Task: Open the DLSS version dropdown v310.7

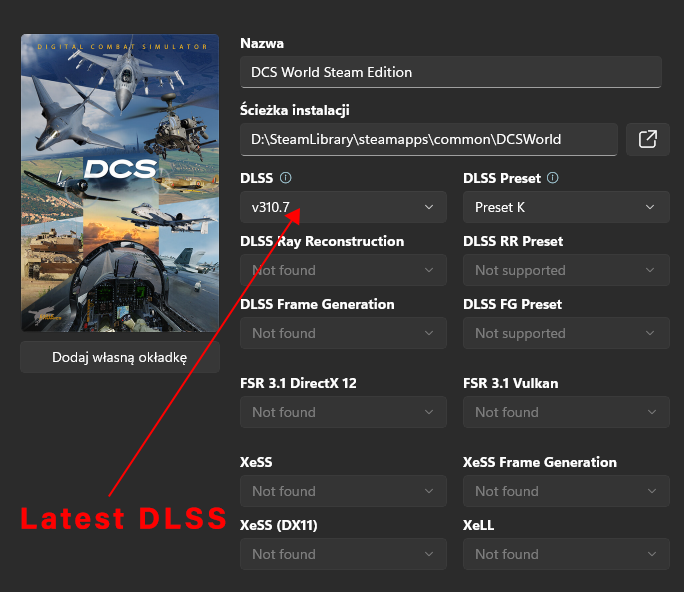Action: (343, 207)
